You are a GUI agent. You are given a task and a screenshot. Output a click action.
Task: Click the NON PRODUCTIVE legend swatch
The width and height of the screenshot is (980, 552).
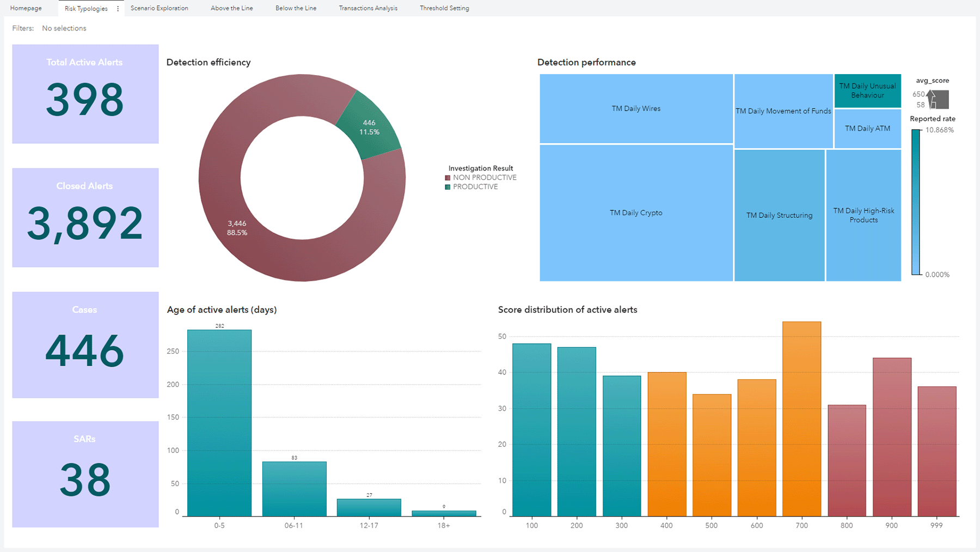448,178
